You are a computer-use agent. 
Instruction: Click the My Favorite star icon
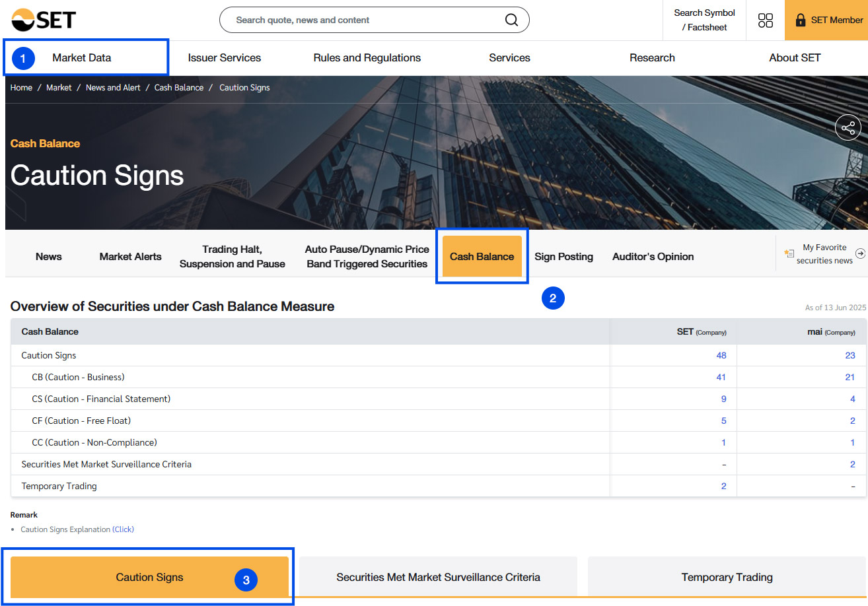coord(789,253)
